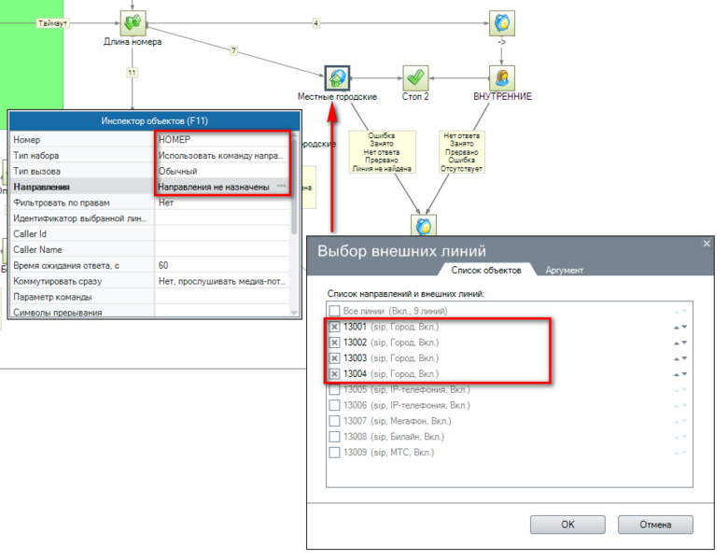Click the Номер value field НОМЕР

click(222, 139)
